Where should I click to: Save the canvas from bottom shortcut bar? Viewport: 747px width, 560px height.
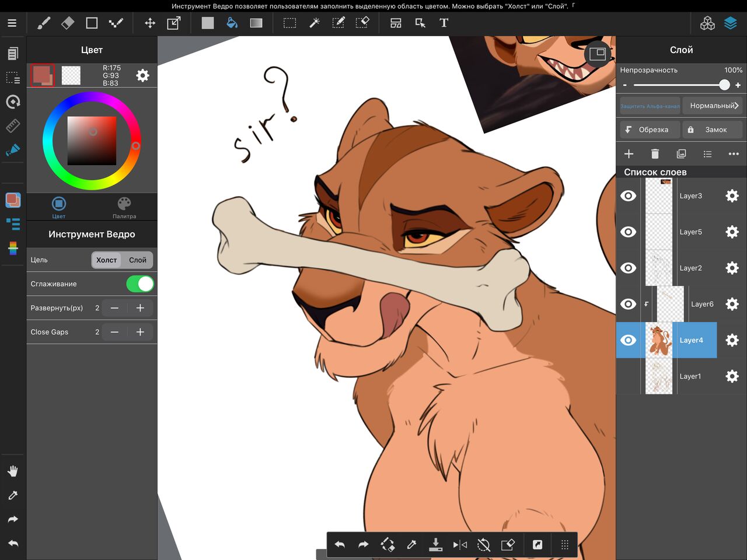435,545
